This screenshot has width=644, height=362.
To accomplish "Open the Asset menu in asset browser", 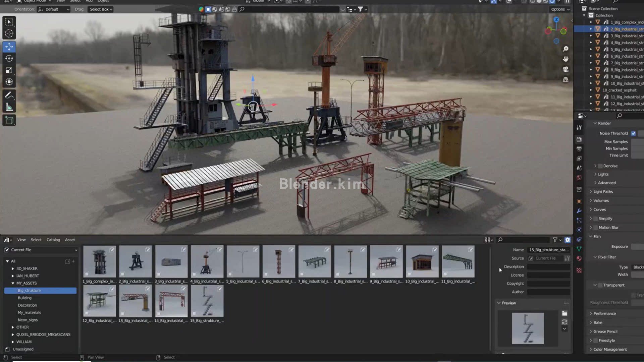I will tap(70, 240).
